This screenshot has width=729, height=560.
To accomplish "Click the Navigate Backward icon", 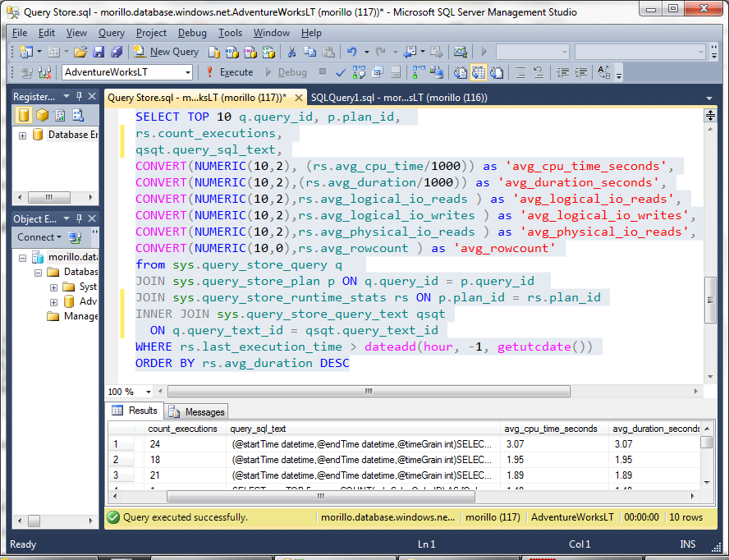I will pos(410,52).
